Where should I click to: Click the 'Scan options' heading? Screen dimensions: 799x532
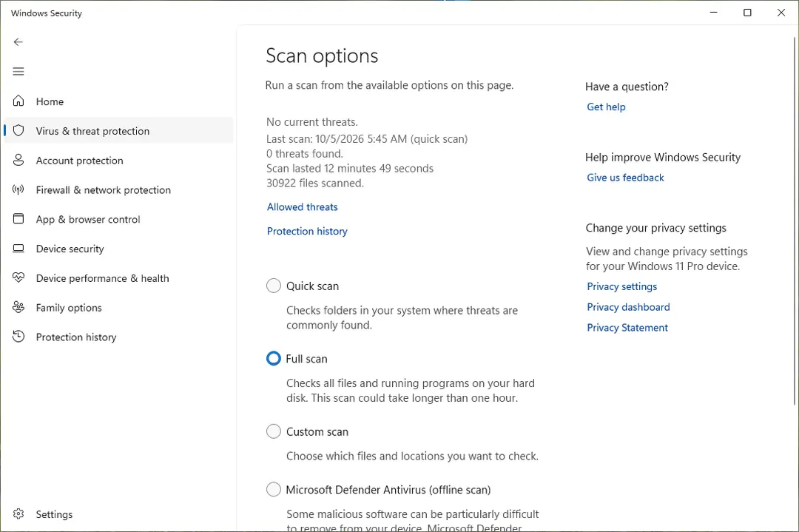click(322, 56)
